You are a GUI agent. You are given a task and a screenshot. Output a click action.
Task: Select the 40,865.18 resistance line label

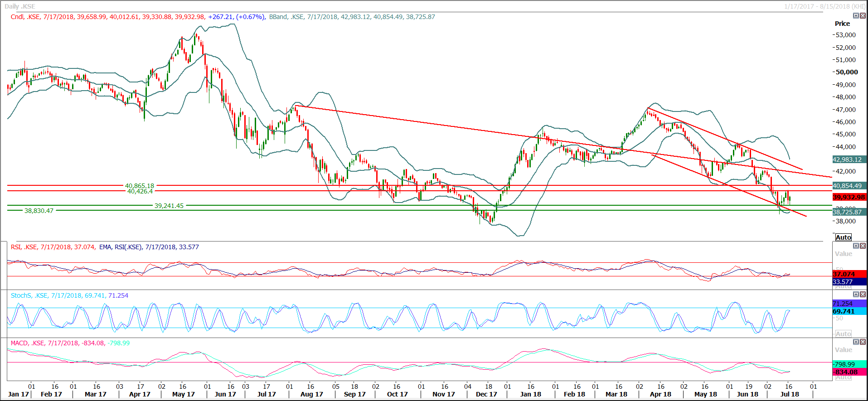pyautogui.click(x=140, y=186)
